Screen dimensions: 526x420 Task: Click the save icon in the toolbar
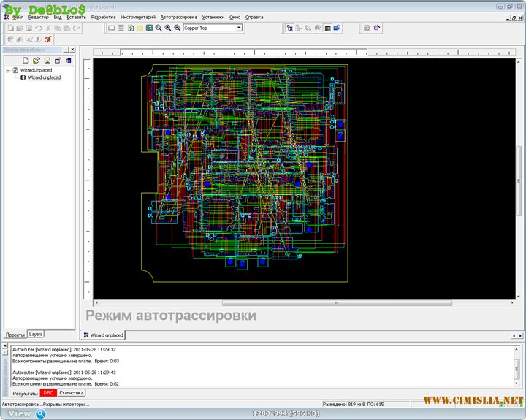click(29, 28)
